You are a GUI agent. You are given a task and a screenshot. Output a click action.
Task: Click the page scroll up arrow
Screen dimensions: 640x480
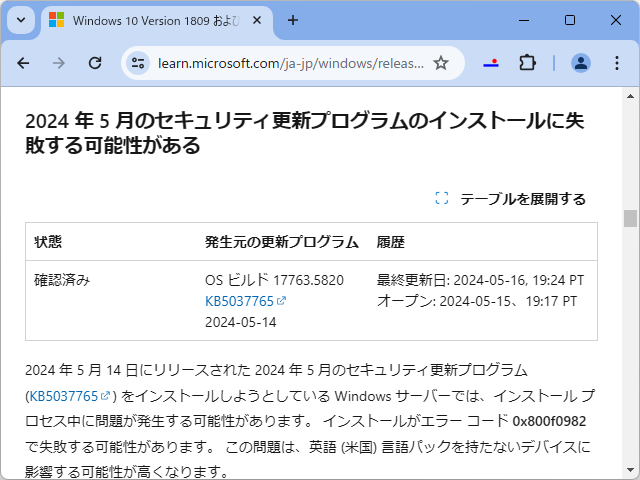click(630, 96)
